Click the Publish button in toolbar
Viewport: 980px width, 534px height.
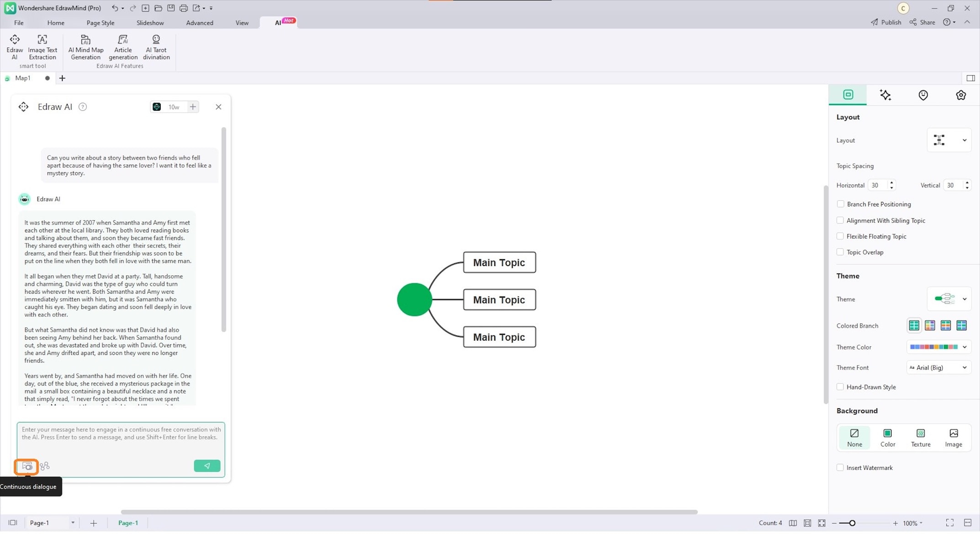click(x=885, y=21)
